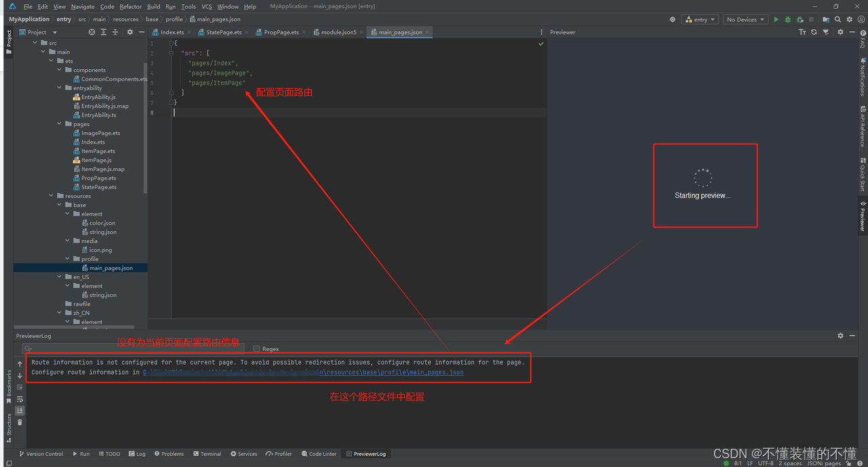
Task: Collapse the ets folder in project tree
Action: [52, 61]
